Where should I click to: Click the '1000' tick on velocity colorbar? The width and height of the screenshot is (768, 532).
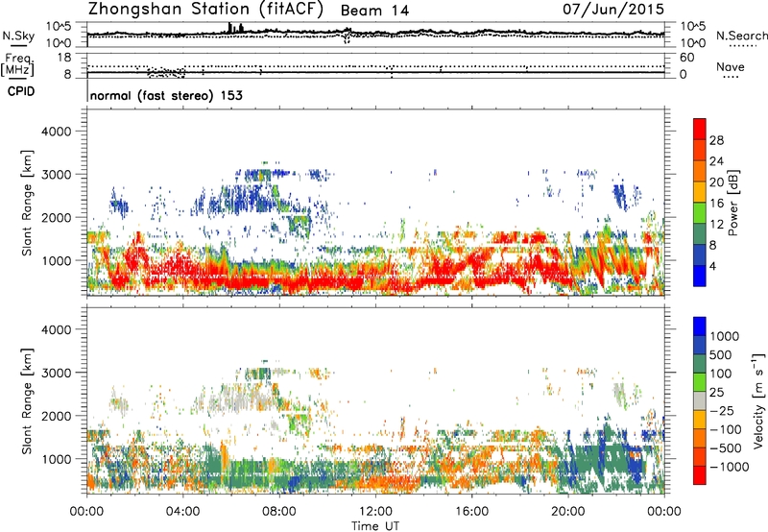tap(725, 336)
